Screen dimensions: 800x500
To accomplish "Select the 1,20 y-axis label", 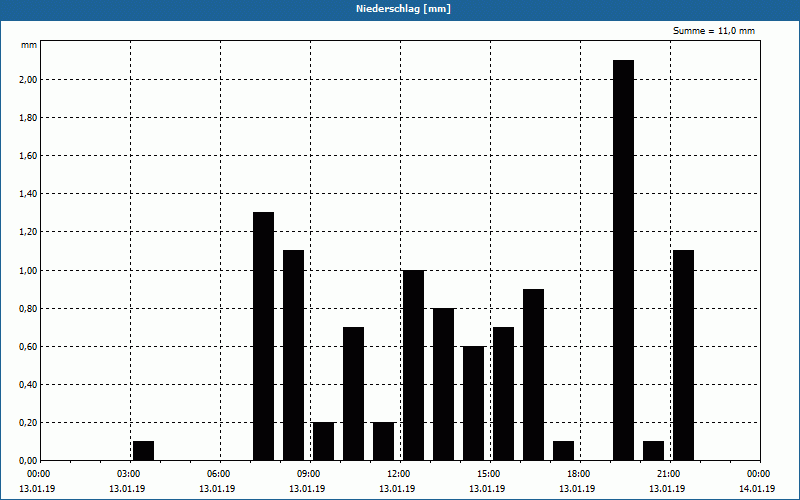I will coord(28,232).
